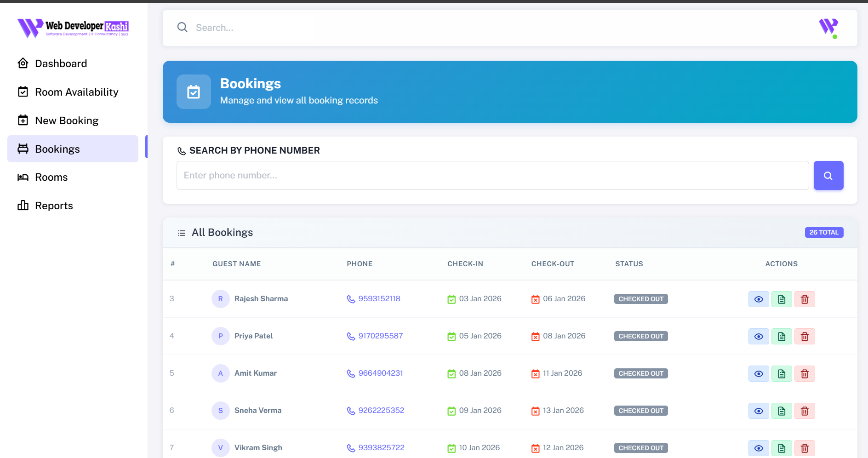Open the user profile avatar in header

(x=828, y=28)
